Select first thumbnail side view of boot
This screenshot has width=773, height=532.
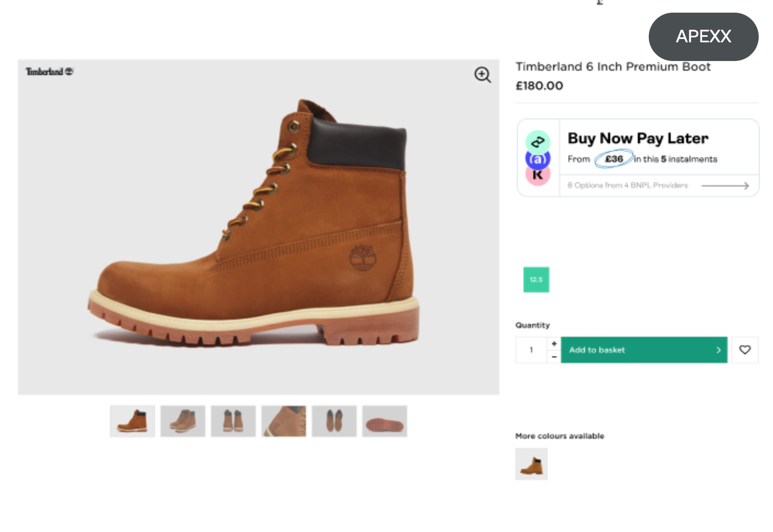coord(132,422)
